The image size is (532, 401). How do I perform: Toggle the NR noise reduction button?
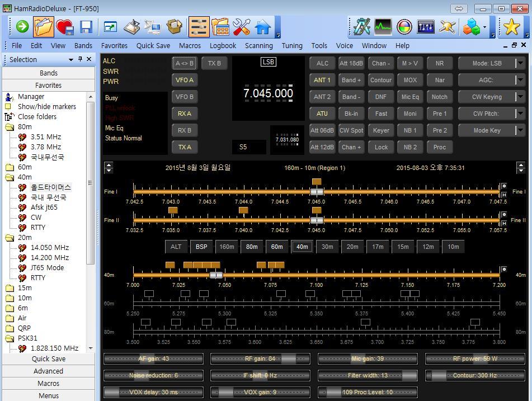point(439,63)
